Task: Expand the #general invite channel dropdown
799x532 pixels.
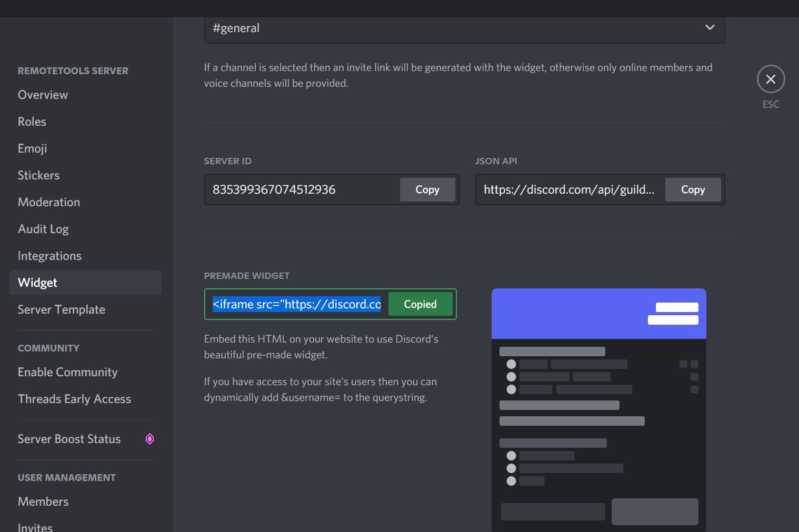Action: [x=464, y=28]
